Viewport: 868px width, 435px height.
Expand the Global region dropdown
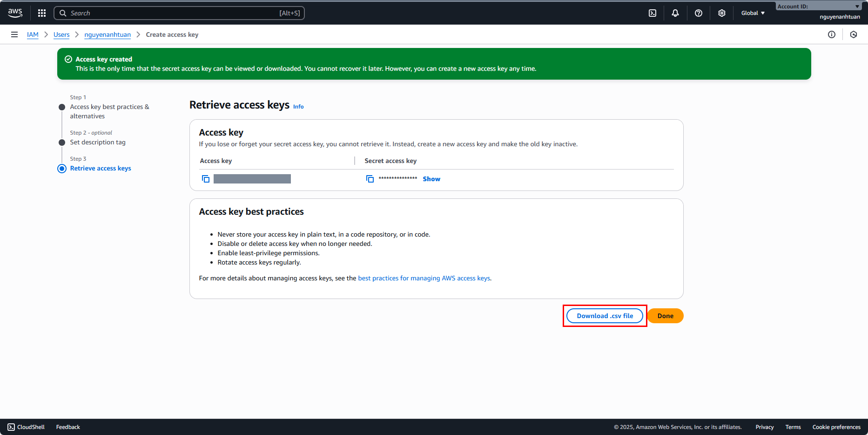point(753,13)
